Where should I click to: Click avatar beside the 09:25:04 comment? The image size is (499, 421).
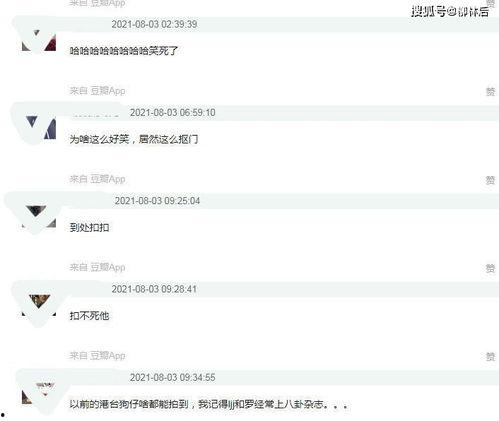coord(39,217)
